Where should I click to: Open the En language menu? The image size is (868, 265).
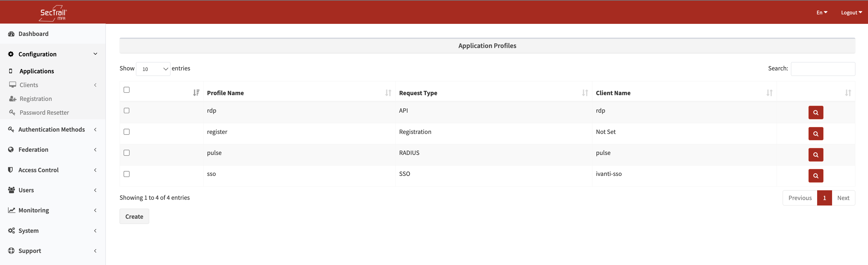tap(822, 12)
